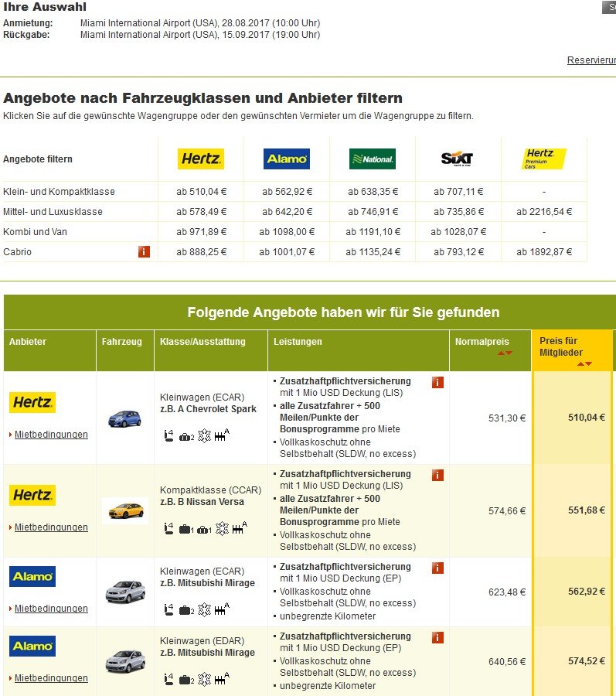
Task: Select Alamo Kleinklasse price ab 562,92 €
Action: (x=287, y=192)
